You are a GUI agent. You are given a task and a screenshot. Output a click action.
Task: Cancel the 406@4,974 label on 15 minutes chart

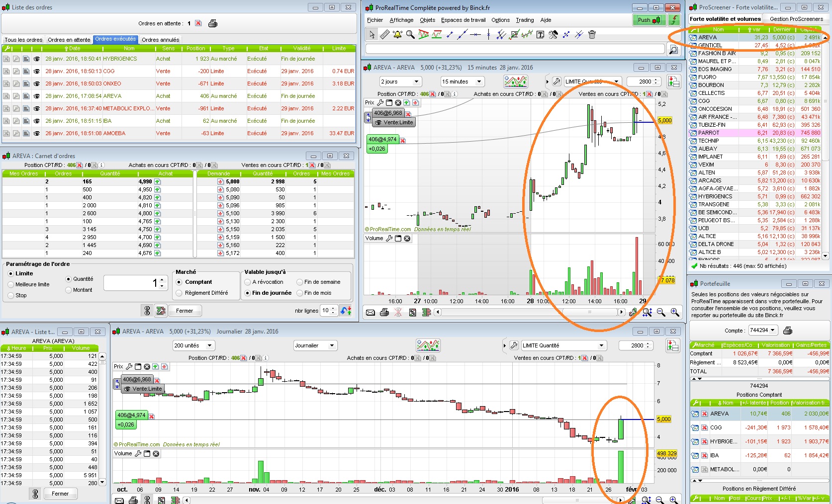403,140
